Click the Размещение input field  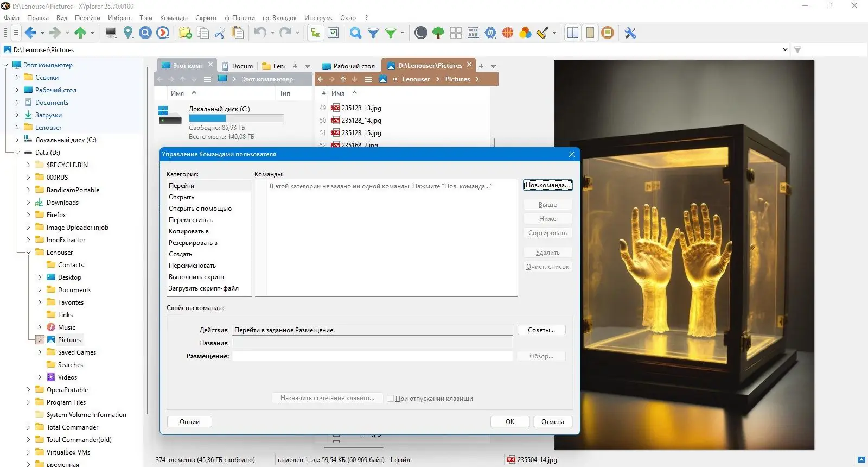pos(373,356)
